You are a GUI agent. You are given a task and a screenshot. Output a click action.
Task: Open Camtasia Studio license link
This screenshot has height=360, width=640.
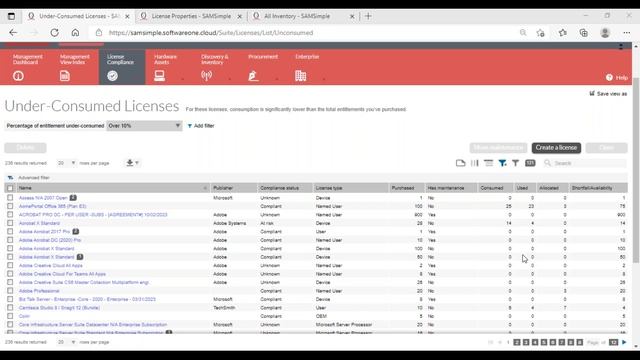(x=59, y=308)
